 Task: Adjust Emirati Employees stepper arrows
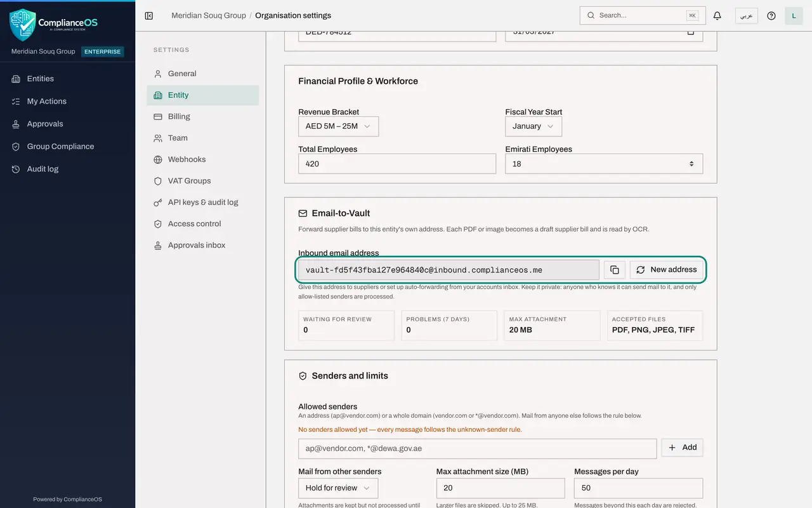tap(691, 164)
